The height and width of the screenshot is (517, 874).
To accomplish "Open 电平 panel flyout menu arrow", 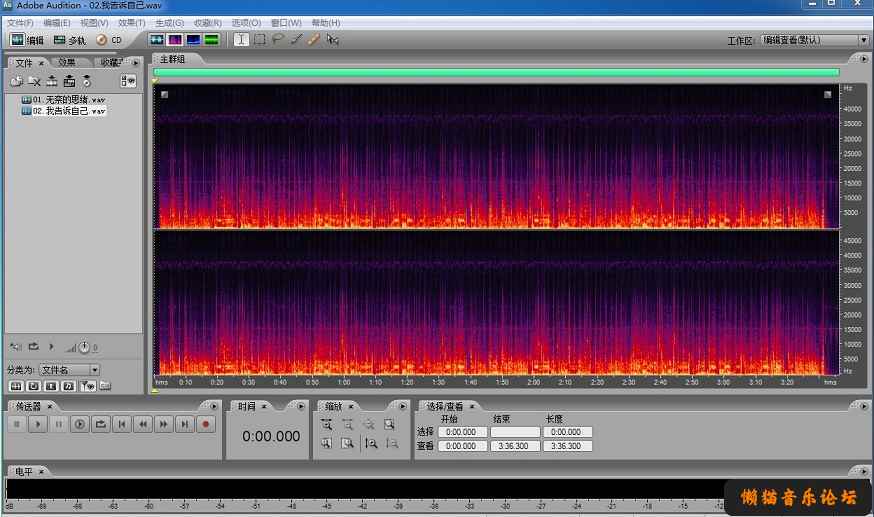I will (x=863, y=471).
